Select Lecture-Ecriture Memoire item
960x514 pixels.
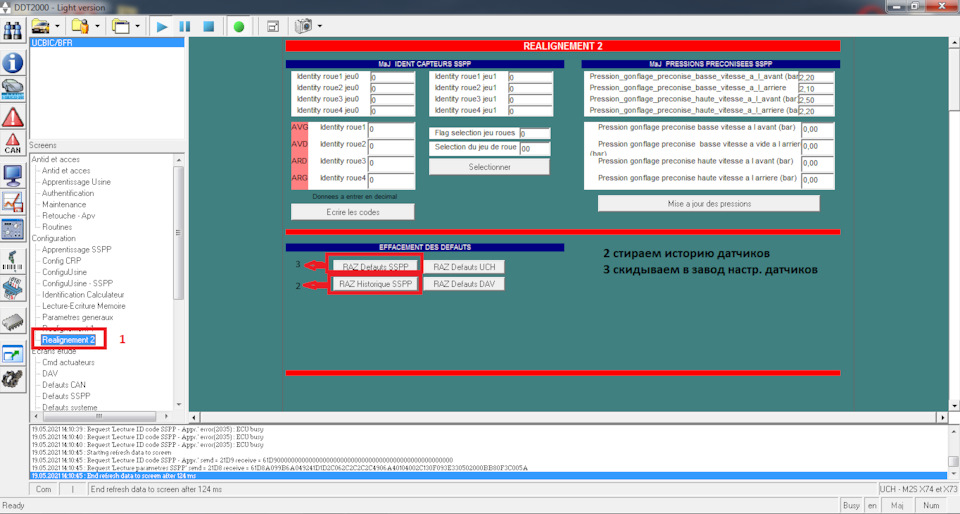point(84,306)
